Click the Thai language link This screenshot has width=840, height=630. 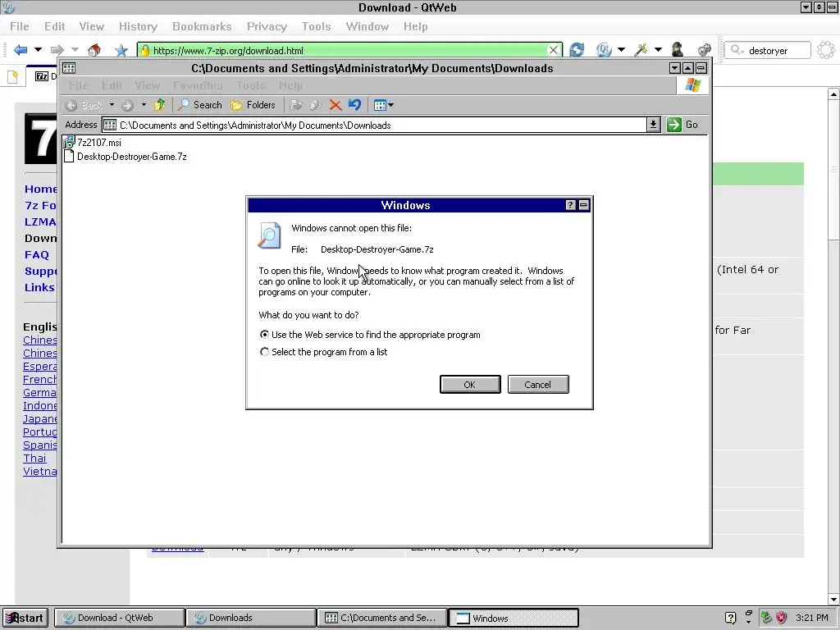(34, 459)
